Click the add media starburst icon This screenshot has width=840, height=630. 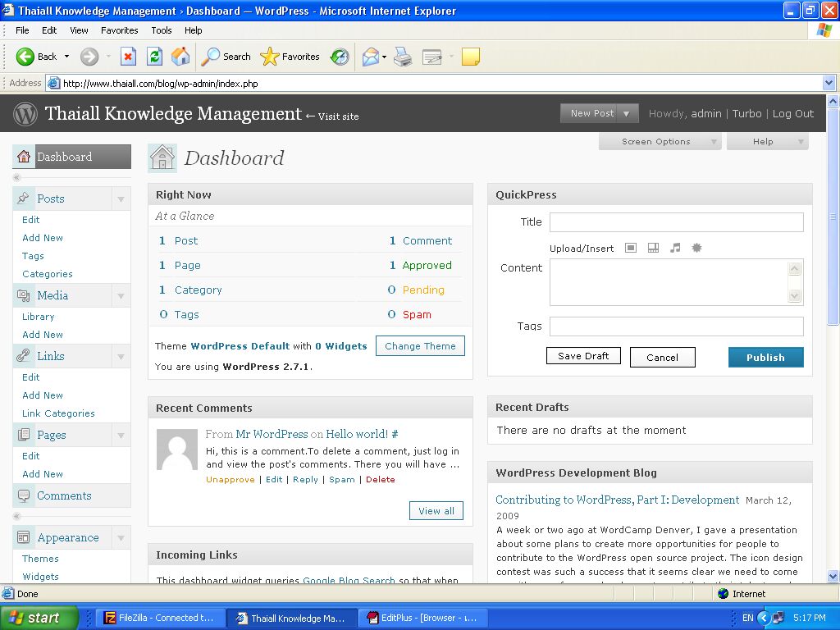[x=696, y=248]
